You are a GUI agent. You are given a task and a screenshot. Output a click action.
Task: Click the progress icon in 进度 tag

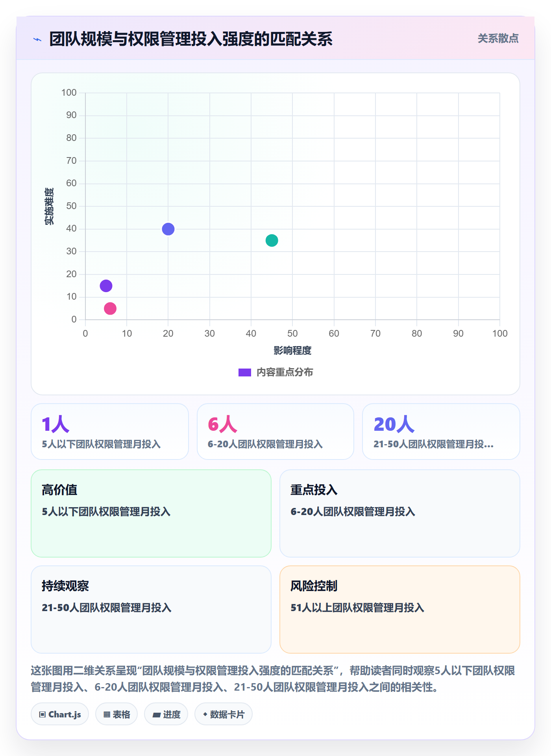tap(157, 715)
